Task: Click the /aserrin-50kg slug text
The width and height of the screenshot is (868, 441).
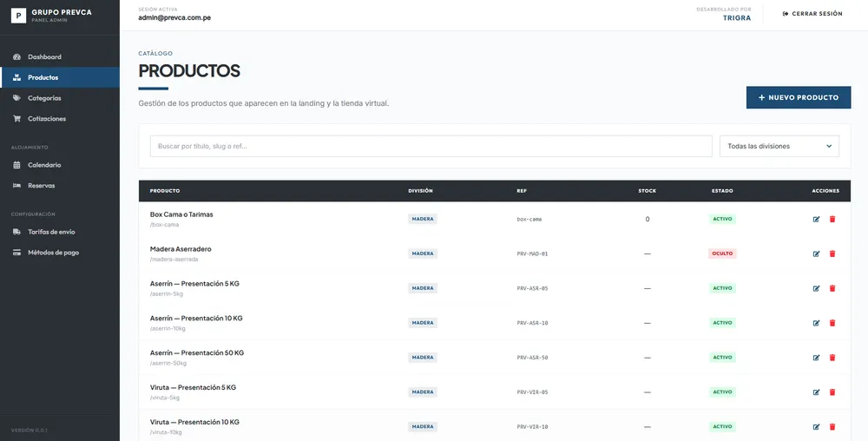Action: pos(168,363)
